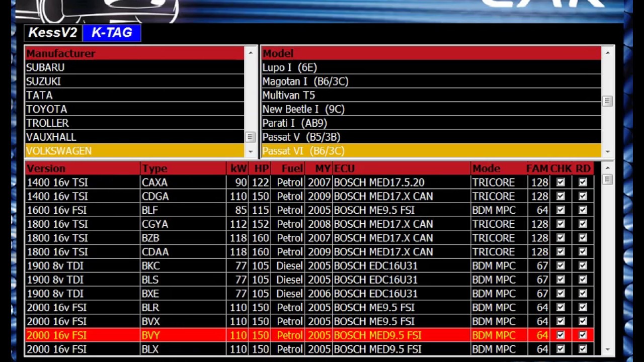Select the BXE type row

[309, 294]
